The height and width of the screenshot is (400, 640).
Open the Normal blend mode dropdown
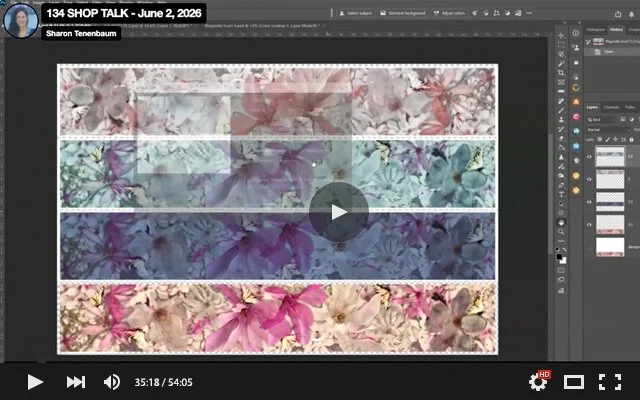608,129
